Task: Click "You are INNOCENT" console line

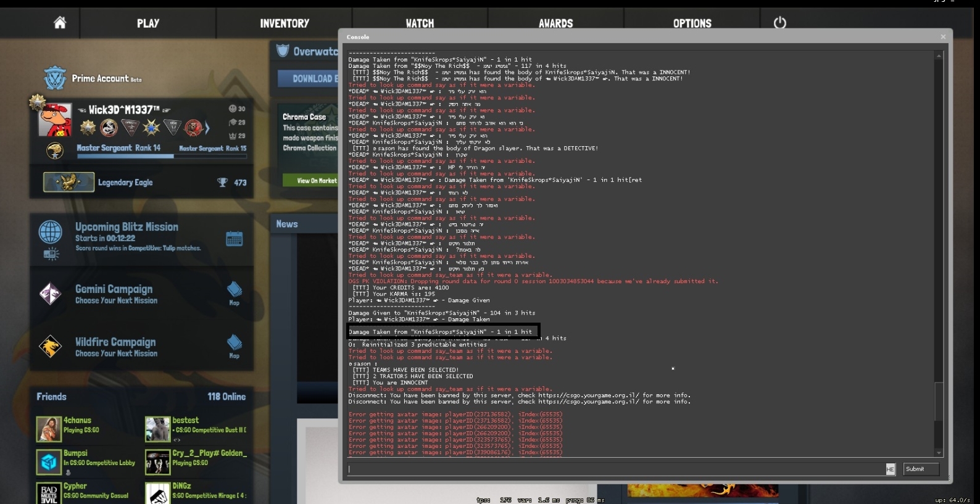Action: [390, 382]
